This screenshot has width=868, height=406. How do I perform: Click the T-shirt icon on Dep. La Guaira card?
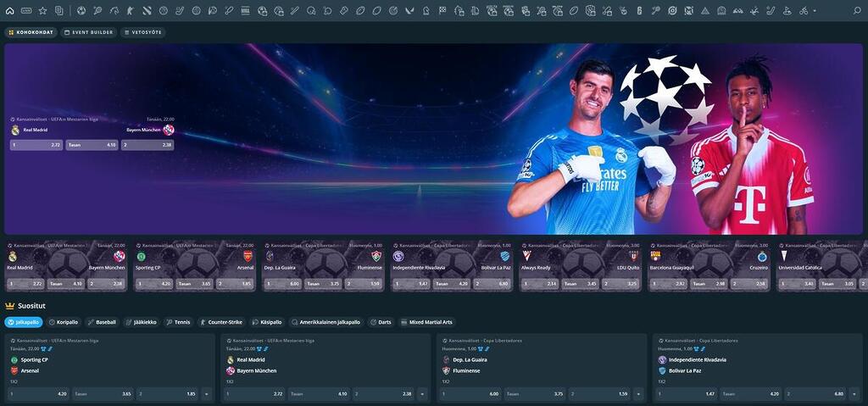(x=480, y=349)
